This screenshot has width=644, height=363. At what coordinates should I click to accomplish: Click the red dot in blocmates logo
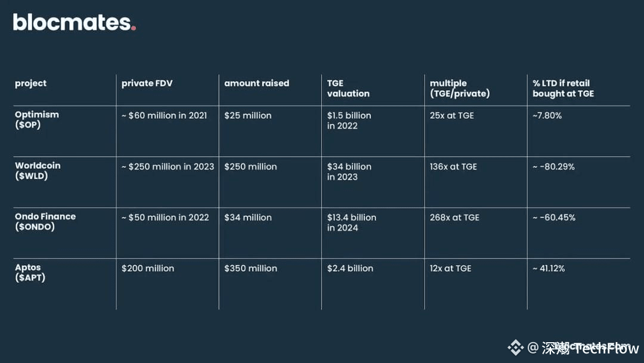coord(134,29)
